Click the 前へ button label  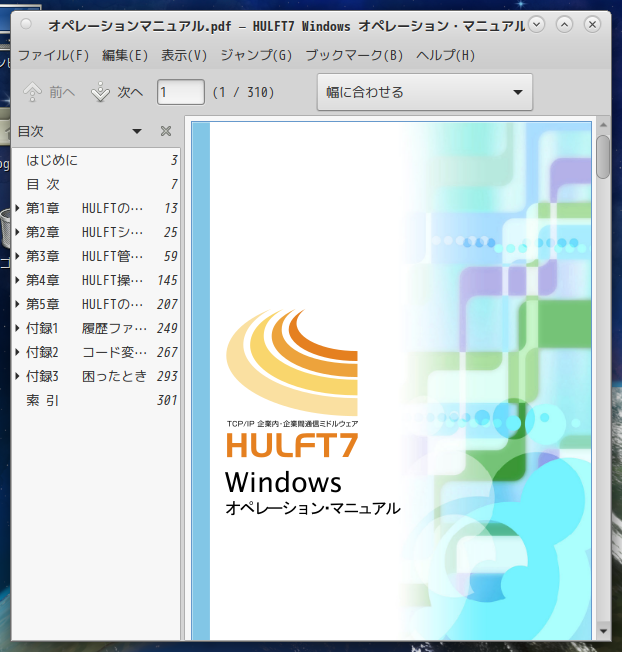[62, 92]
